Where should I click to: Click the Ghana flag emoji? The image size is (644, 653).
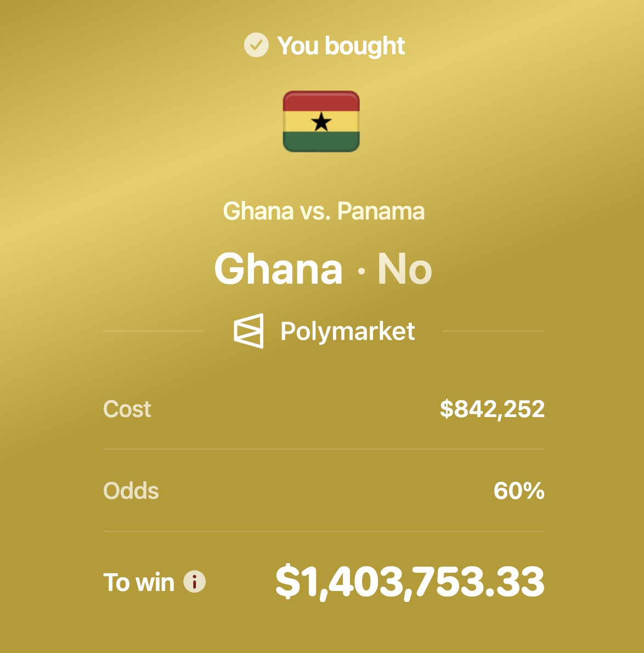321,121
